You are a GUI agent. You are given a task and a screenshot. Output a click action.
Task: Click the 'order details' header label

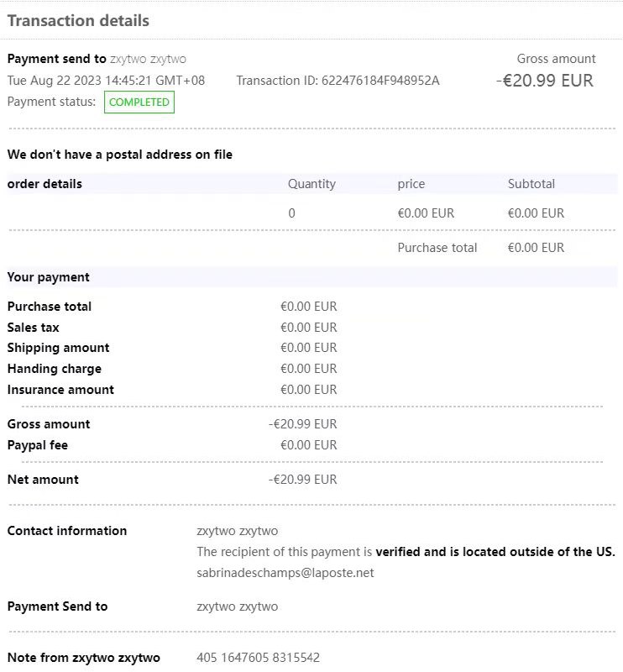coord(44,184)
